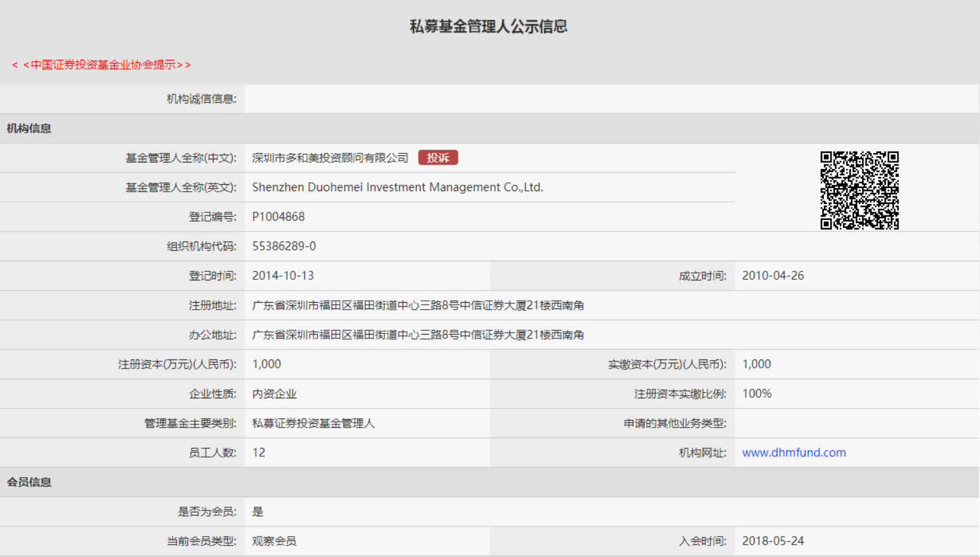The width and height of the screenshot is (980, 557).
Task: Select the 机构信息 section header
Action: click(x=29, y=128)
